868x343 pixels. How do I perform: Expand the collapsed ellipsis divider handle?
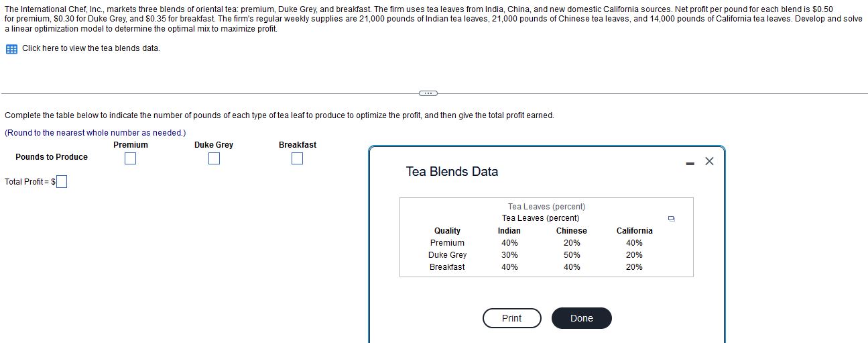(427, 93)
